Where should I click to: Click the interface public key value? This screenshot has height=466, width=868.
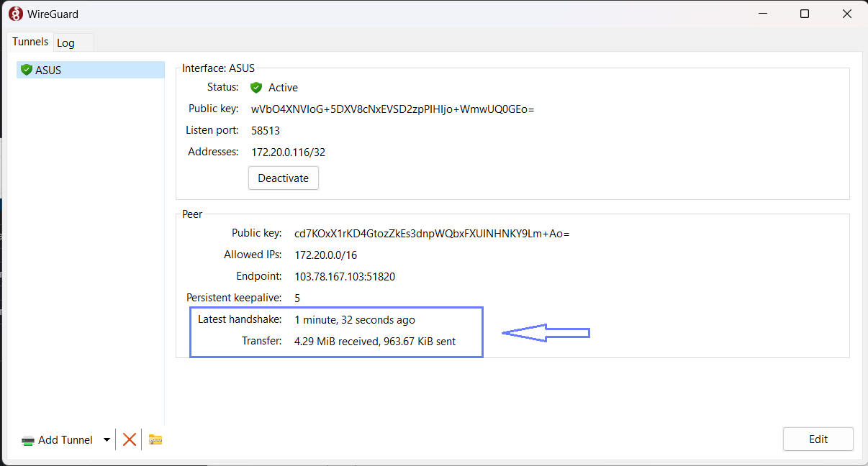pyautogui.click(x=392, y=109)
